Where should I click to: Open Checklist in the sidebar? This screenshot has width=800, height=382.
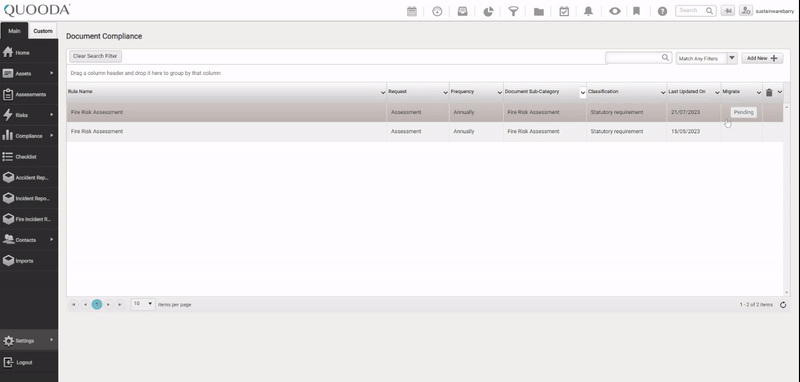pyautogui.click(x=29, y=157)
